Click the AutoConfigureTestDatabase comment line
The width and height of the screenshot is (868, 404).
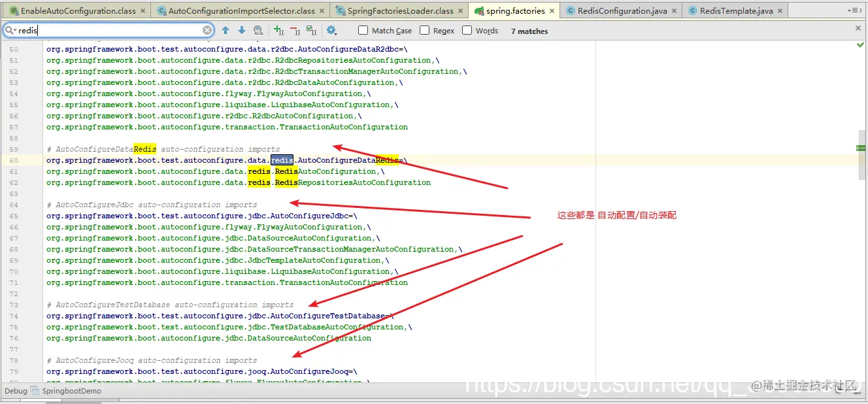click(x=170, y=305)
